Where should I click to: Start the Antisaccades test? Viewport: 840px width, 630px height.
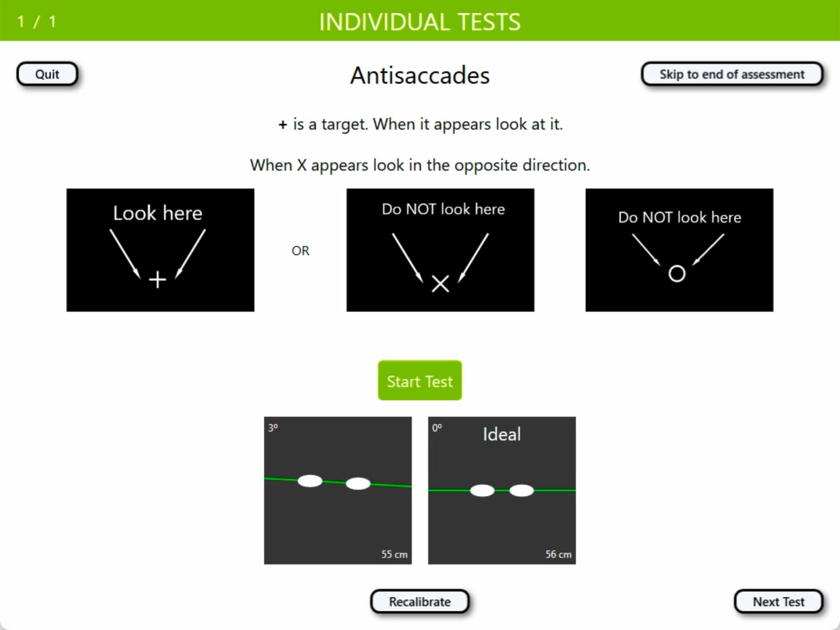pos(420,381)
